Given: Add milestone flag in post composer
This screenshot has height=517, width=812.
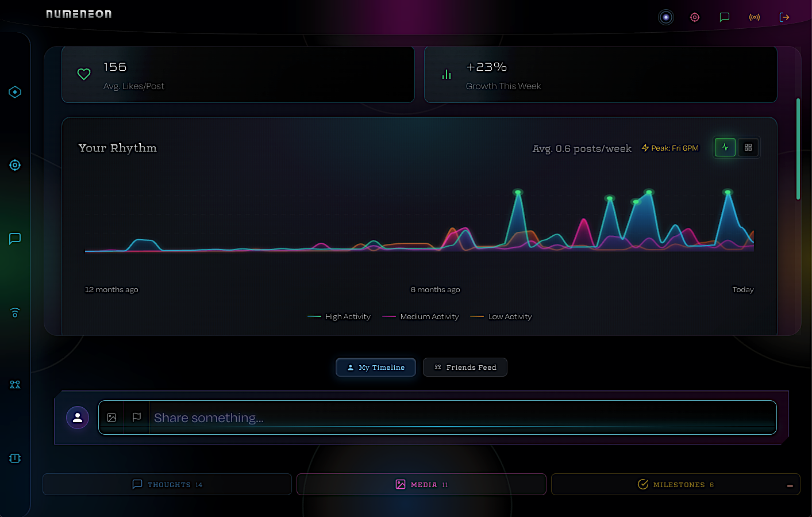Looking at the screenshot, I should [x=137, y=418].
